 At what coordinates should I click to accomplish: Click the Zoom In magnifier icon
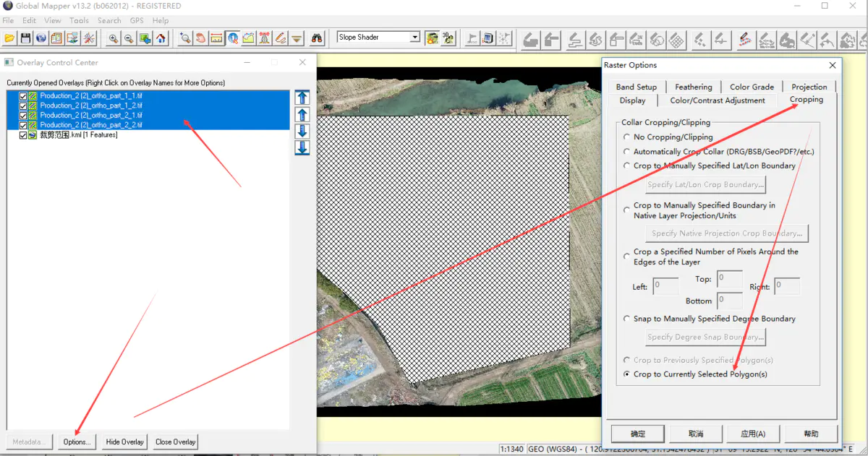(114, 38)
